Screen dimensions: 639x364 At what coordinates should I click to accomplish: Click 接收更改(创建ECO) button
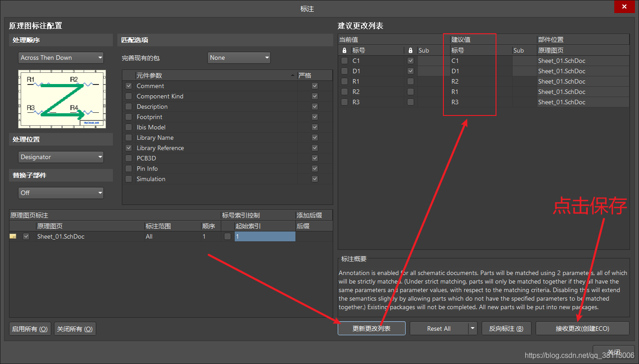582,328
